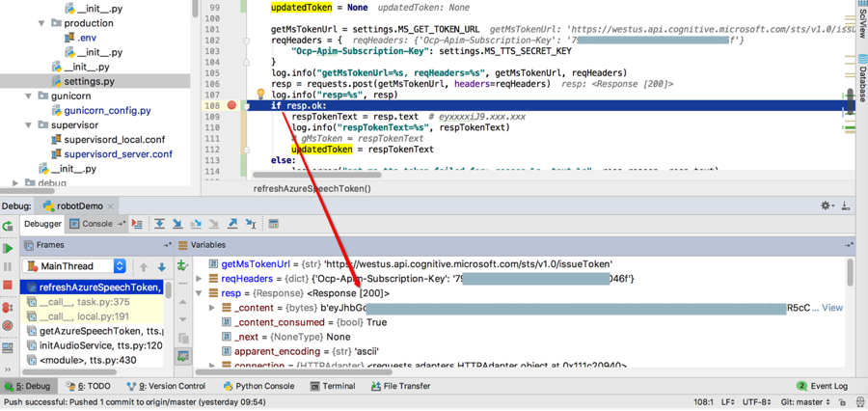Click the Step Over icon

160,224
